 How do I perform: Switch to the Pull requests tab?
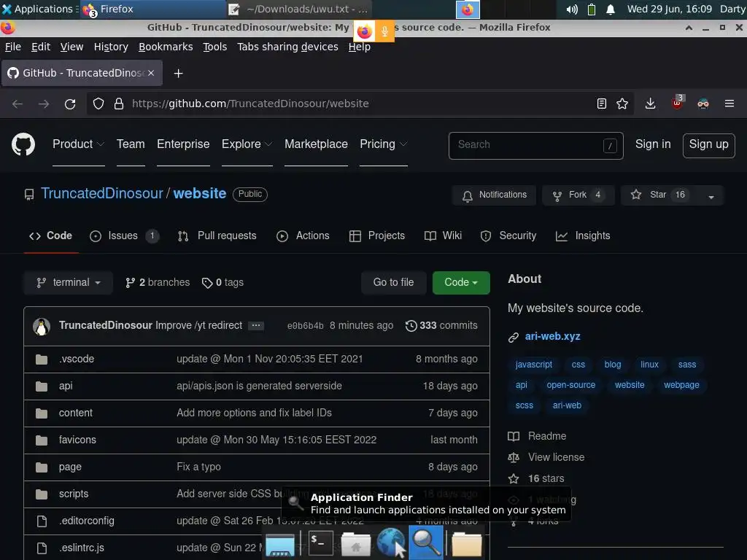tap(217, 236)
